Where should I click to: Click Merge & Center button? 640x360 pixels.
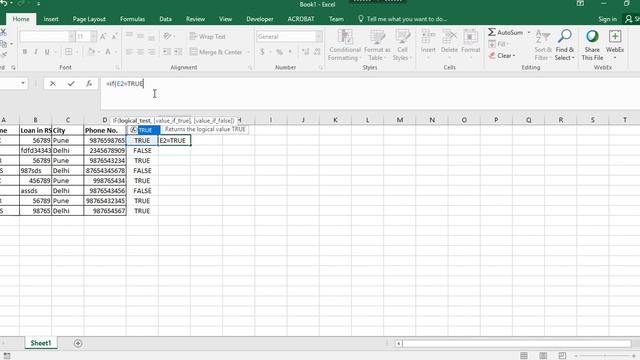pyautogui.click(x=216, y=52)
